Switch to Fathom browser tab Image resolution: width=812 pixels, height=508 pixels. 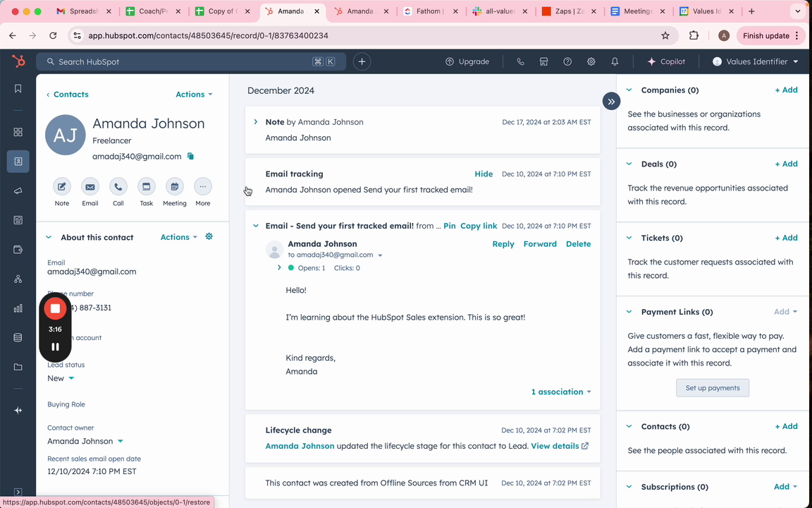point(429,11)
